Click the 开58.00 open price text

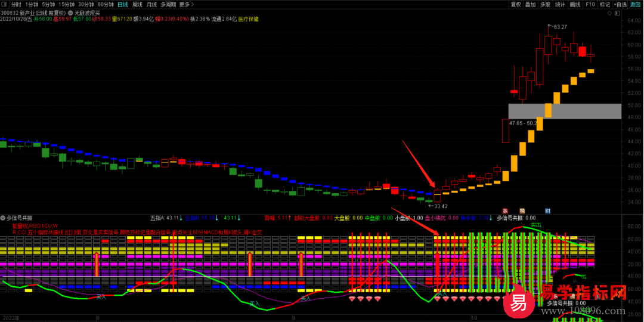(x=43, y=19)
